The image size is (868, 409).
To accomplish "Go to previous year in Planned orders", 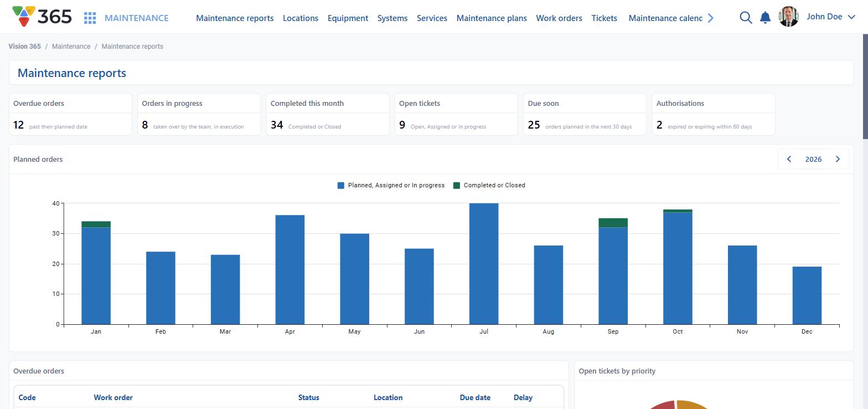I will pos(789,159).
